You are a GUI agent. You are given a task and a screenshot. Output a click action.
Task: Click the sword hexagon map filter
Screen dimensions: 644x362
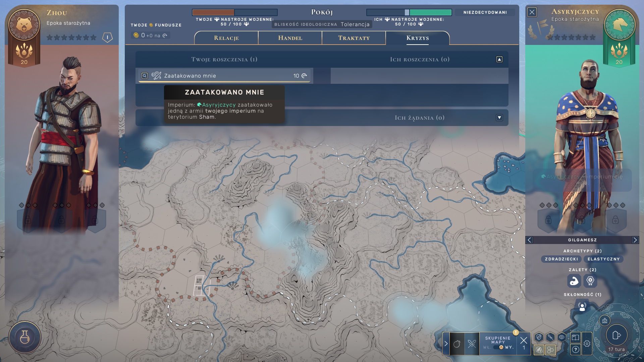(550, 337)
